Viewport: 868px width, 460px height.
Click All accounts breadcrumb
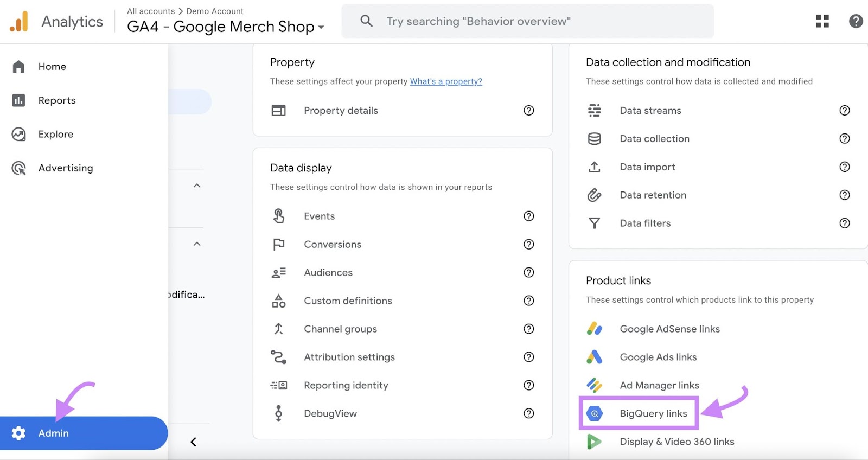(151, 11)
